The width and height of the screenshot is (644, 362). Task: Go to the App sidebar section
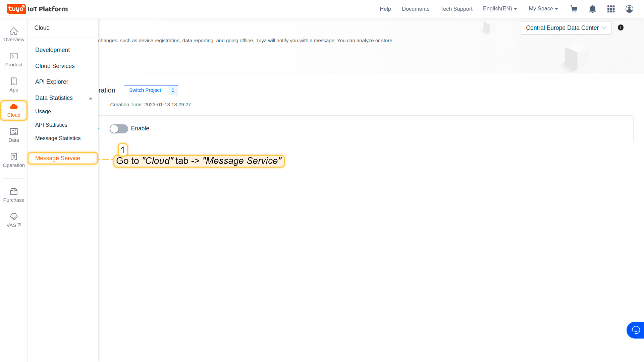coord(14,85)
